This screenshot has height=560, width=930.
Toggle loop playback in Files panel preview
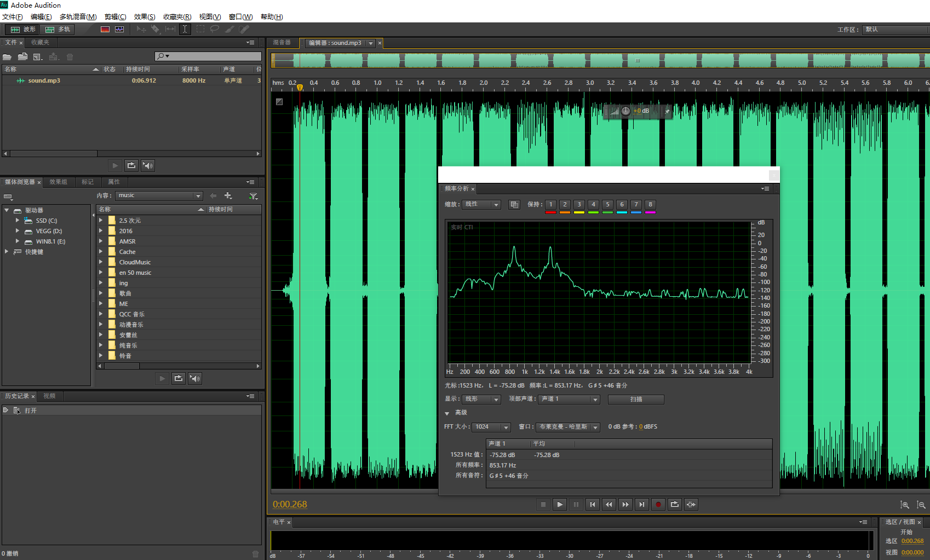131,165
